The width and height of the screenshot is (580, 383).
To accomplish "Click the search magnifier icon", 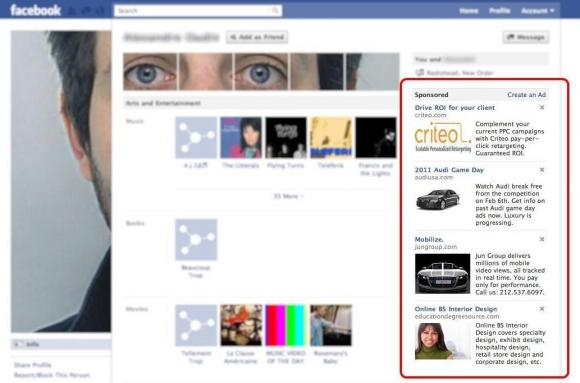I will 275,10.
